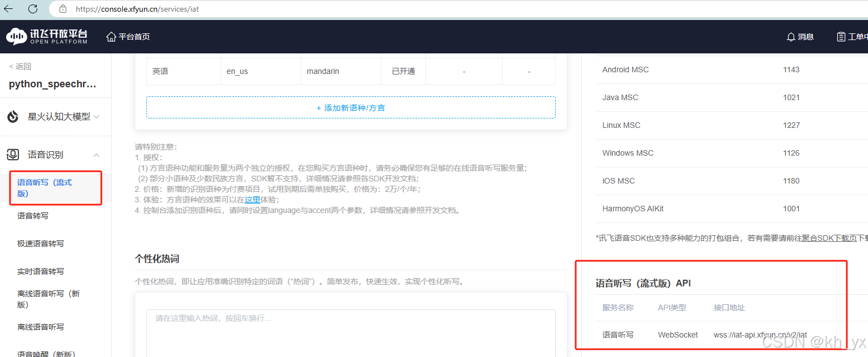Collapse the 语音识别 sidebar section
Screen dimensions: 868x357
tap(96, 155)
